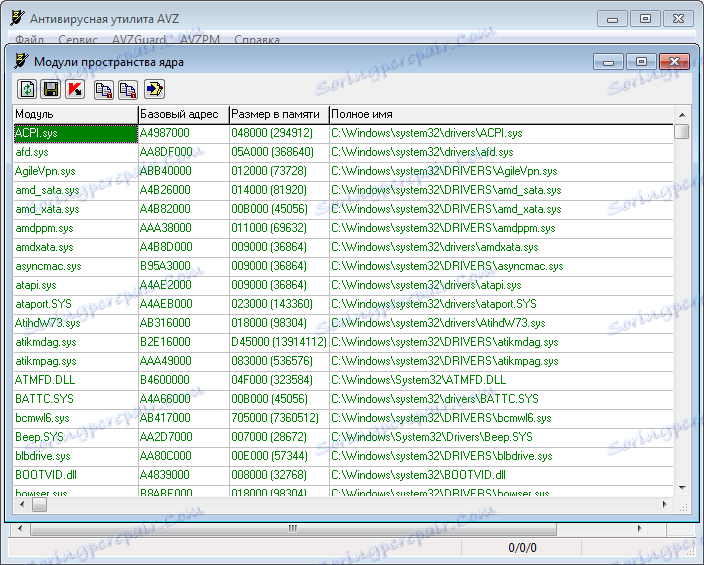
Task: Click size cell 705000 (7360512)
Action: (275, 419)
